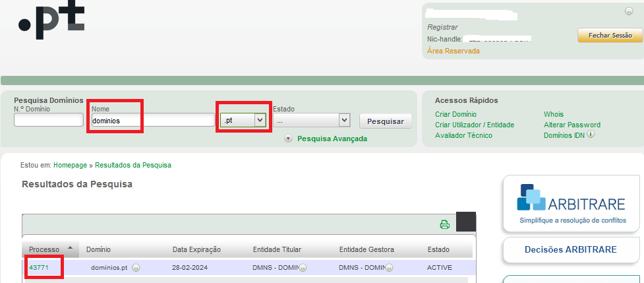Click the Nome search field

[153, 121]
